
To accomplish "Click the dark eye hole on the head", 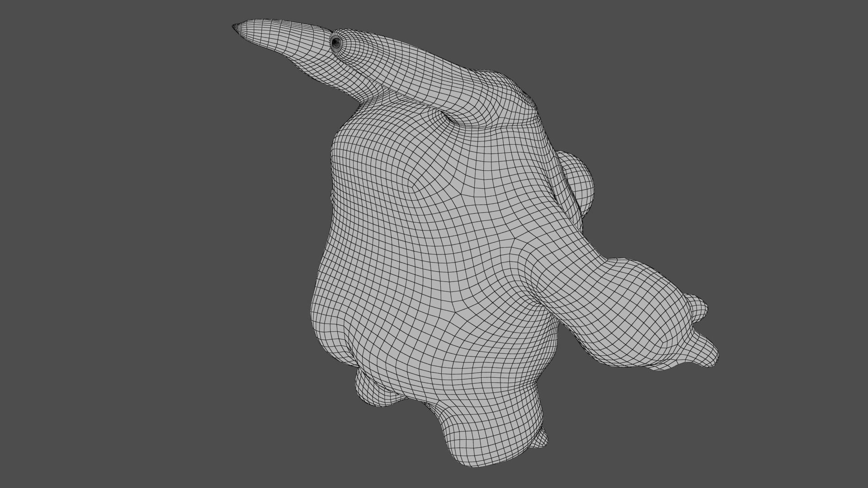I will click(335, 42).
